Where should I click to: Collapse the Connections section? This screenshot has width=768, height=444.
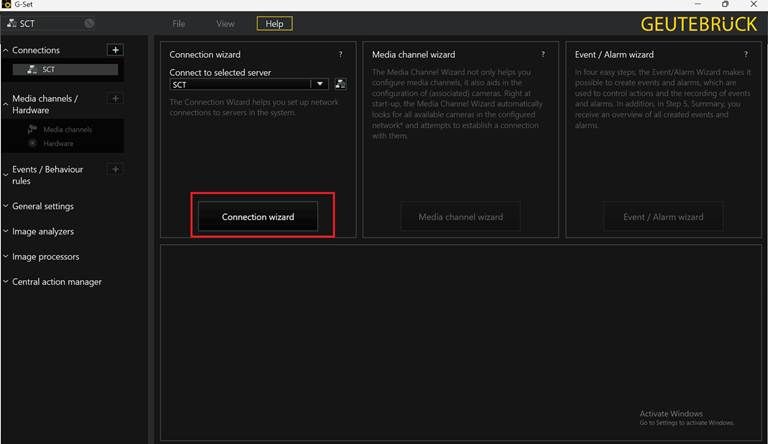[6, 50]
